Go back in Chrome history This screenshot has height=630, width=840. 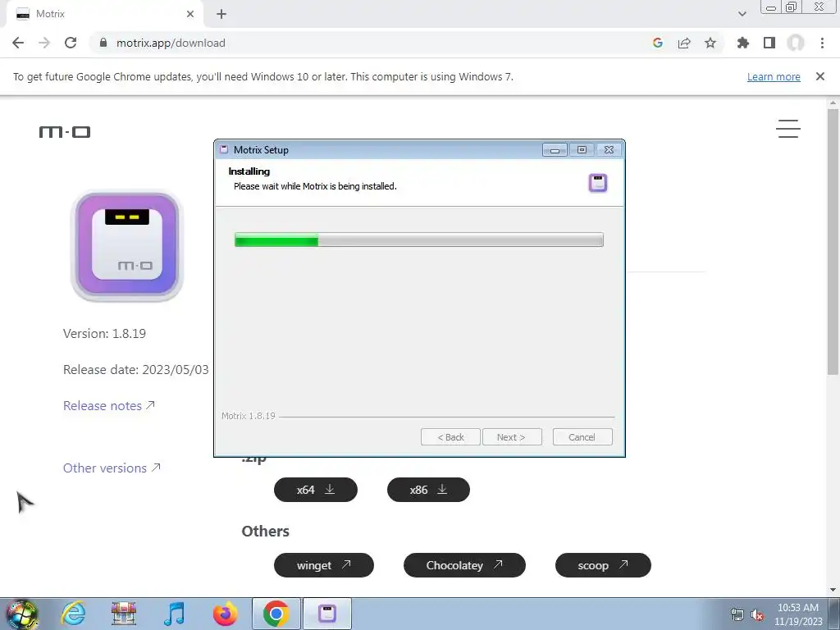tap(18, 43)
